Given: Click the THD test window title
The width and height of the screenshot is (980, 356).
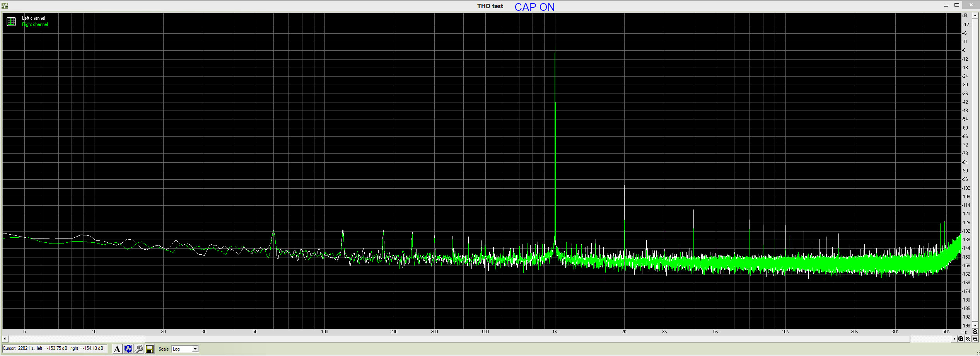Looking at the screenshot, I should point(490,6).
